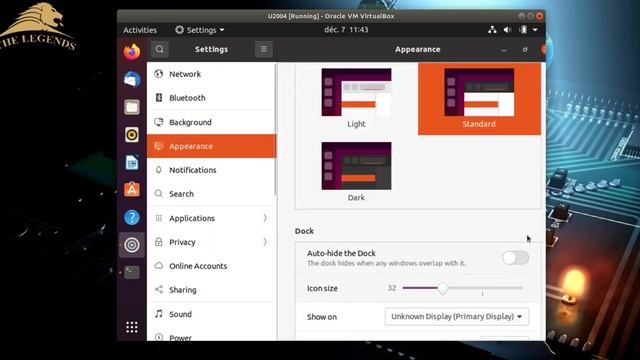Click the volume speaker tray icon
This screenshot has height=360, width=640.
tap(507, 30)
